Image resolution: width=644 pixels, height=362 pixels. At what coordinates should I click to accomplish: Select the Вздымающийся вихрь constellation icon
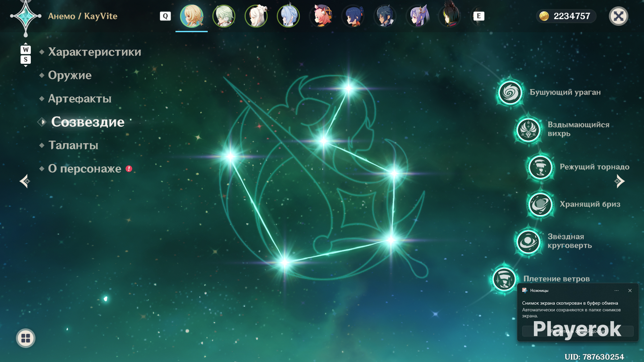point(528,130)
